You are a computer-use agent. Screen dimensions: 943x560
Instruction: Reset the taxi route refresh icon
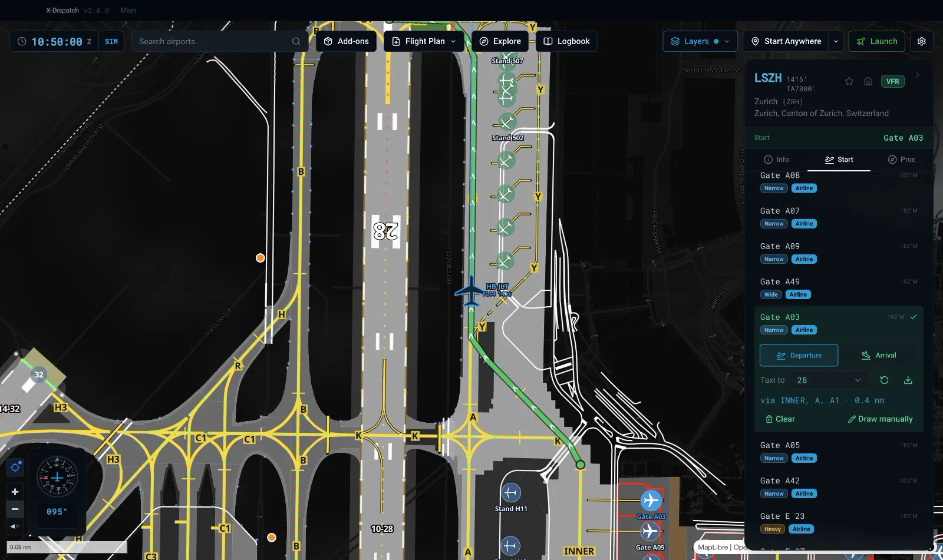(x=884, y=380)
